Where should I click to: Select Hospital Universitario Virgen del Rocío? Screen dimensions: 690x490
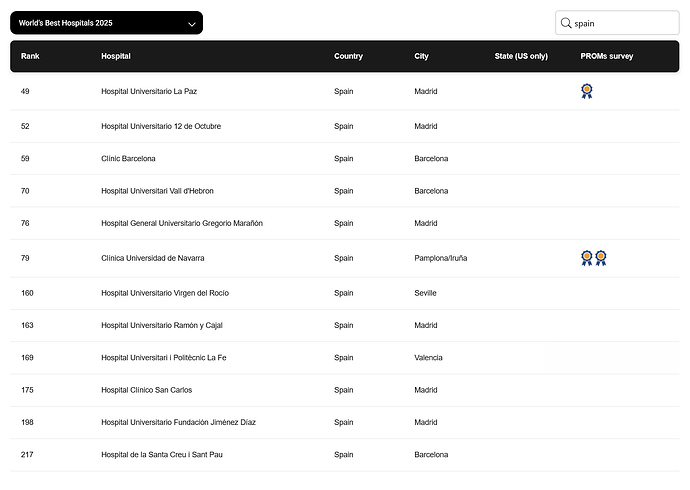coord(165,293)
